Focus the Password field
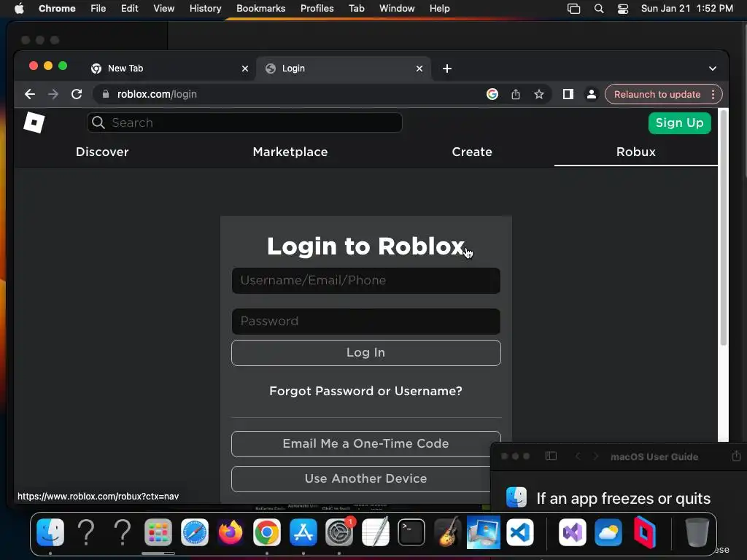Viewport: 747px width, 560px height. click(x=366, y=322)
